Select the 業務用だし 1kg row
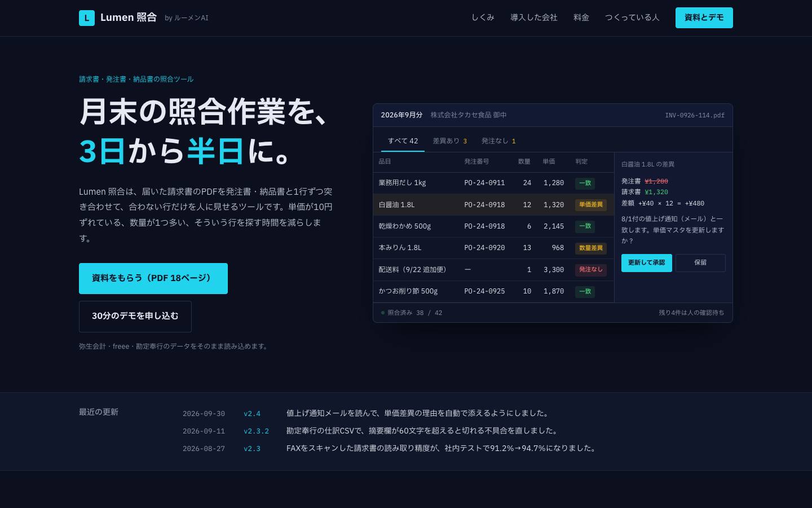 coord(493,183)
